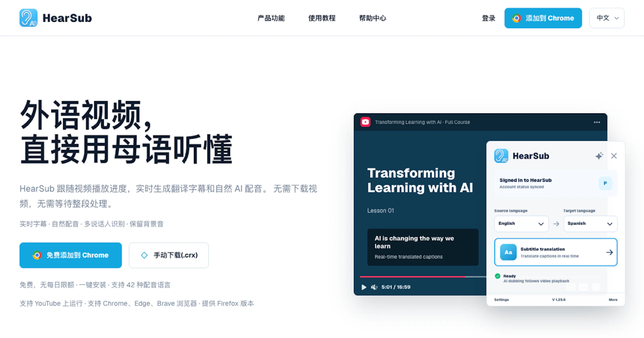Viewport: 644px width, 338px height.
Task: Click the sparkle AI icon in the HearSub popup
Action: point(599,156)
